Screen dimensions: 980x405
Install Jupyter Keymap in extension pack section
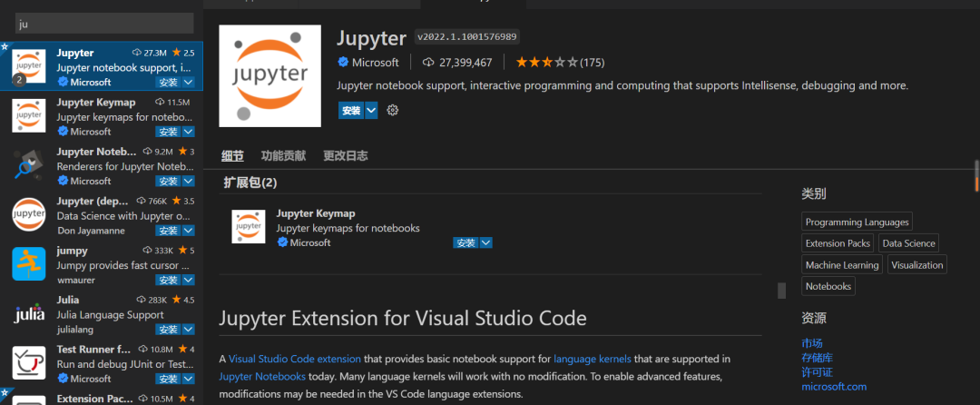click(465, 242)
